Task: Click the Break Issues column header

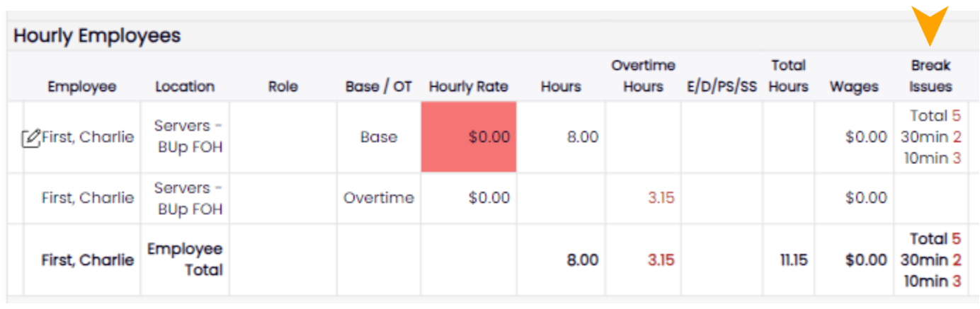Action: point(931,76)
